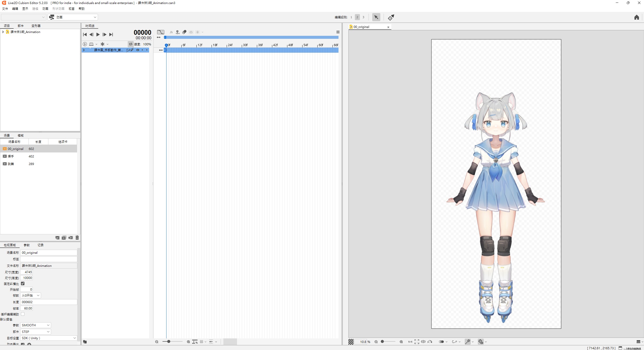This screenshot has width=644, height=350.
Task: Play the animation
Action: coord(98,35)
